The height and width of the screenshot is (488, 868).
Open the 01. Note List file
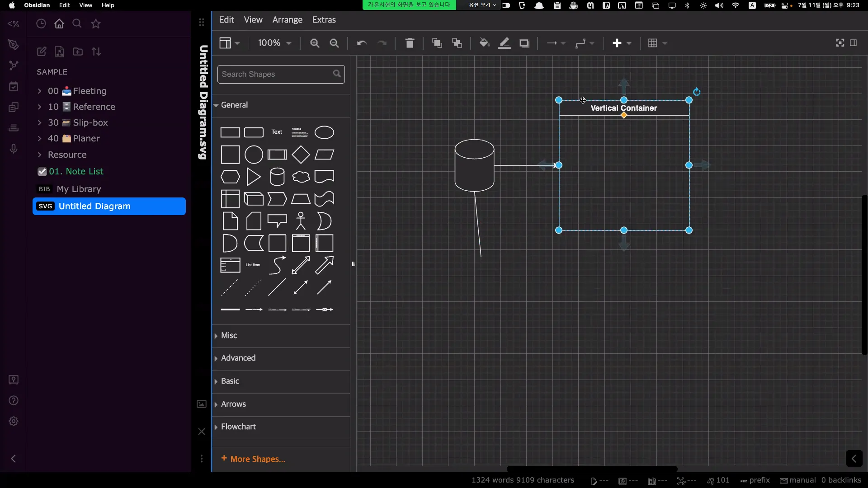(76, 171)
